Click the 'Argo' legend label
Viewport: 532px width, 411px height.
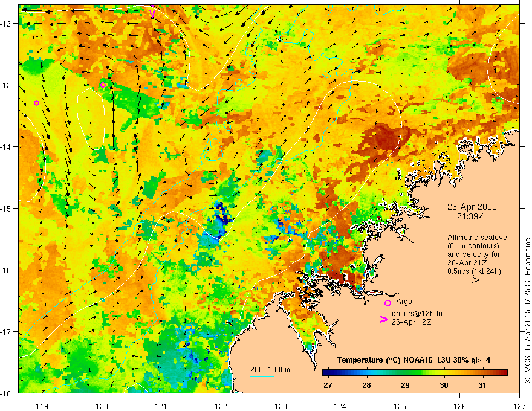(x=404, y=302)
